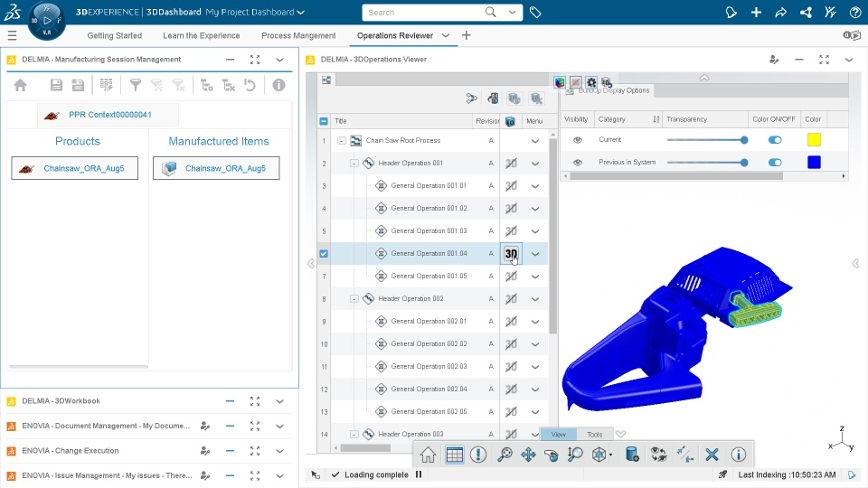Click the Save icon in the session toolbar

pos(56,85)
